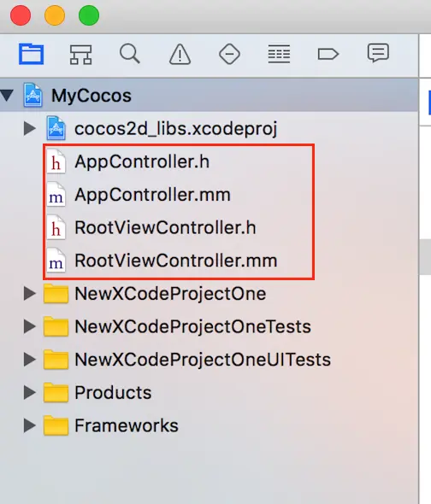Open the Symbol navigator tab
This screenshot has width=431, height=504.
(x=80, y=54)
